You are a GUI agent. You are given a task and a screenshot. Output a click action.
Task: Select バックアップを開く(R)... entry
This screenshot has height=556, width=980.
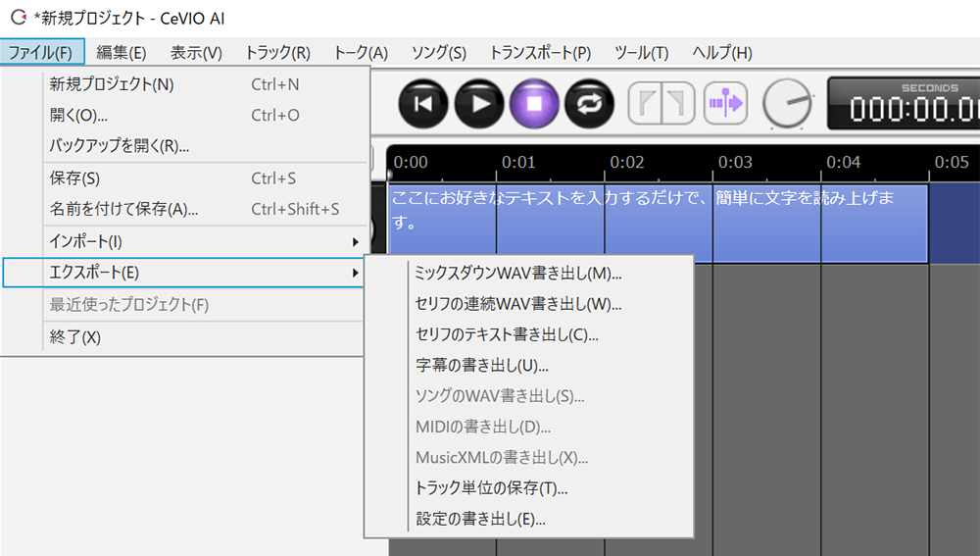185,146
